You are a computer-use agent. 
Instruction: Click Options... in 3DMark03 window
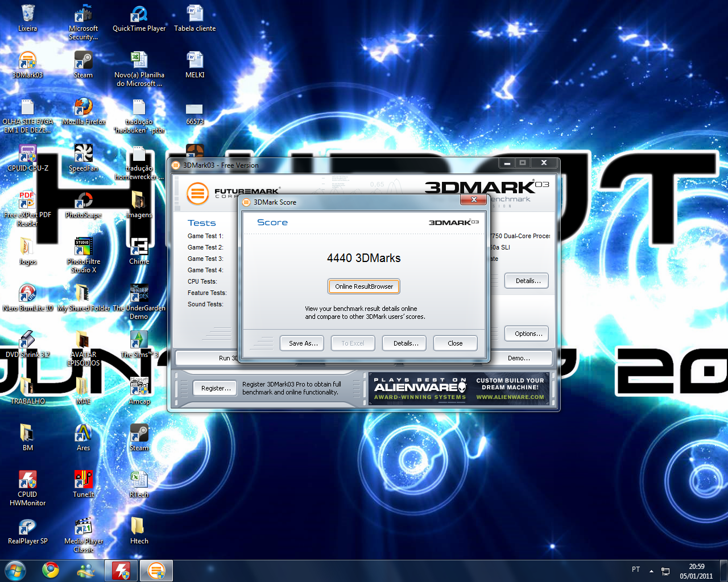[x=527, y=334]
